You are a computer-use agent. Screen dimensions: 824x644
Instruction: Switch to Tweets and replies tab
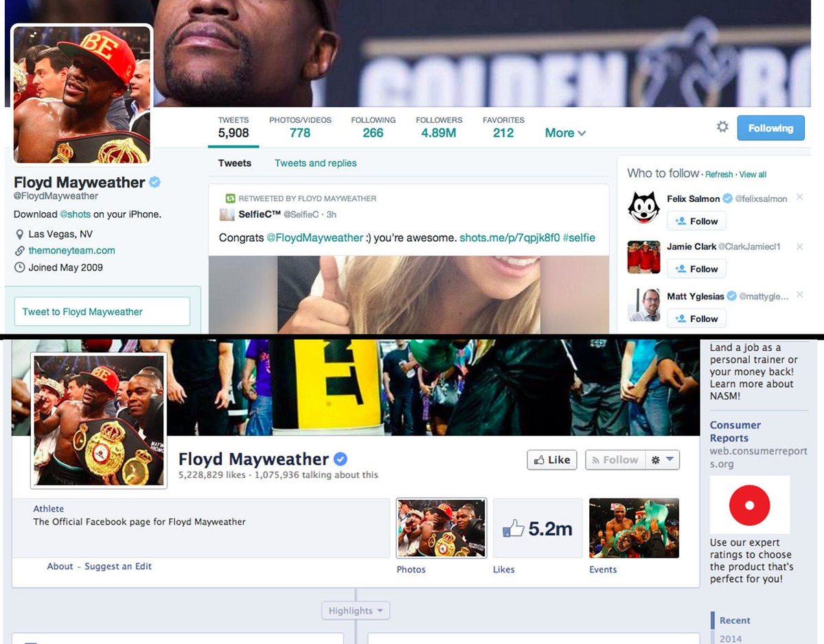point(315,163)
